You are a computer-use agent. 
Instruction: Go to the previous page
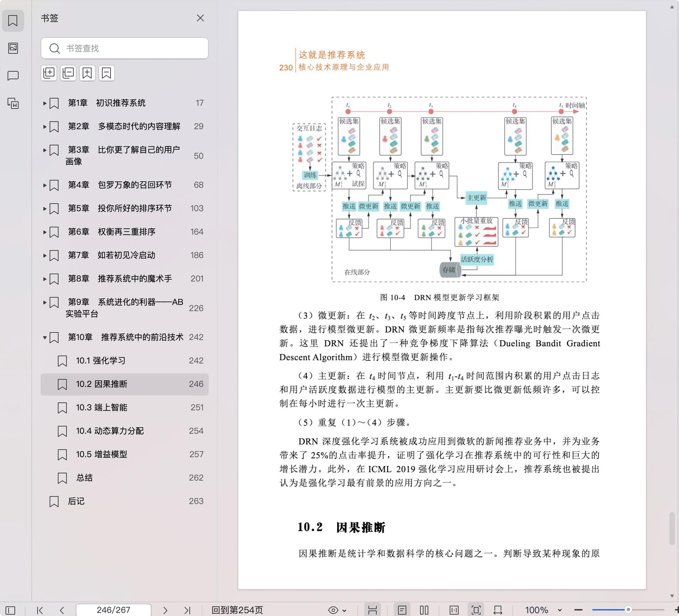tap(62, 610)
